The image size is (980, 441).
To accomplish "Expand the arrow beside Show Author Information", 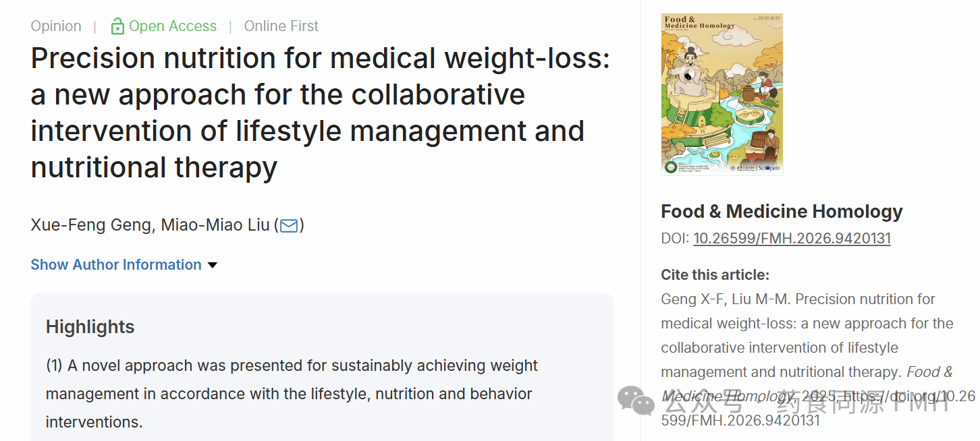I will (213, 265).
